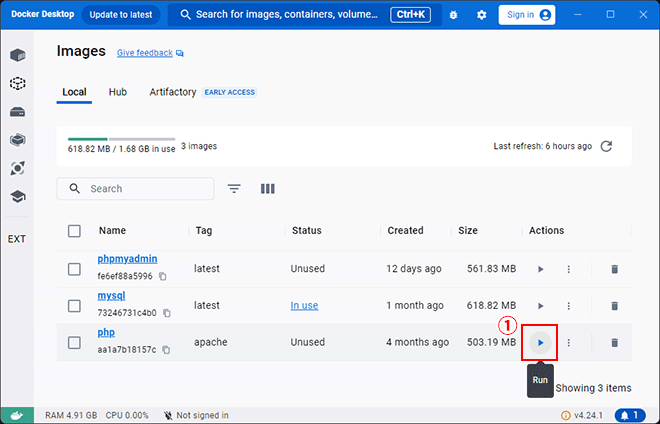Open the mysql image link

click(x=112, y=296)
